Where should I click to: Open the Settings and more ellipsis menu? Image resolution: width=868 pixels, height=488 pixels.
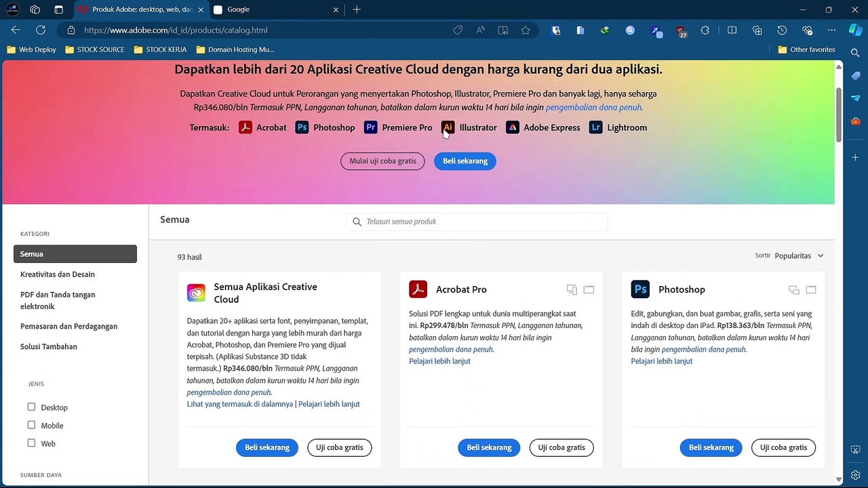[x=832, y=30]
